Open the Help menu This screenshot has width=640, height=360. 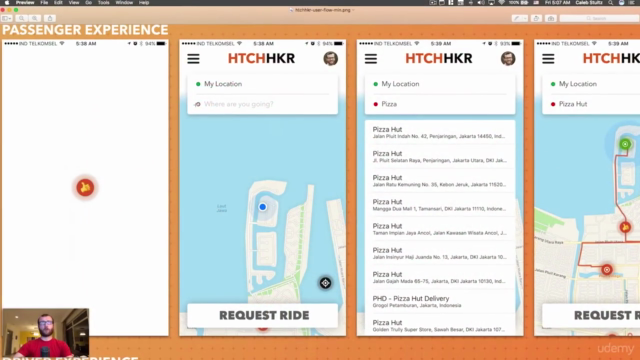144,2
